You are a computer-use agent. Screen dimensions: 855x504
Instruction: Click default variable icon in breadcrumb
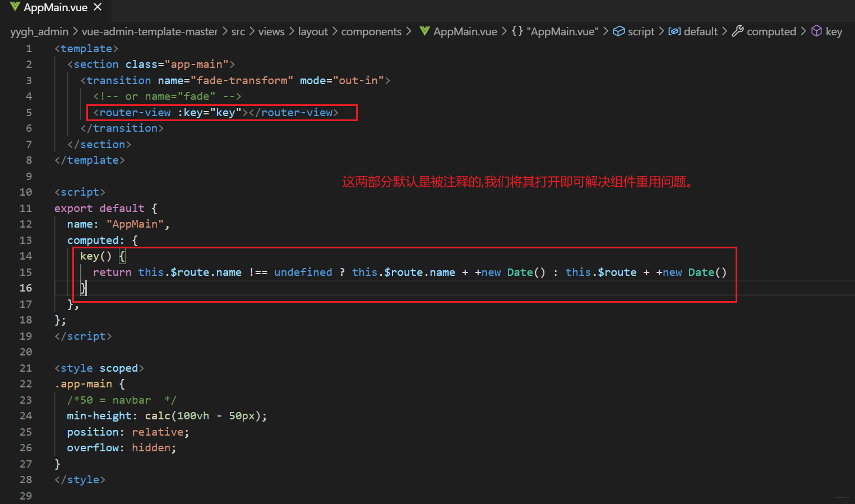tap(674, 31)
